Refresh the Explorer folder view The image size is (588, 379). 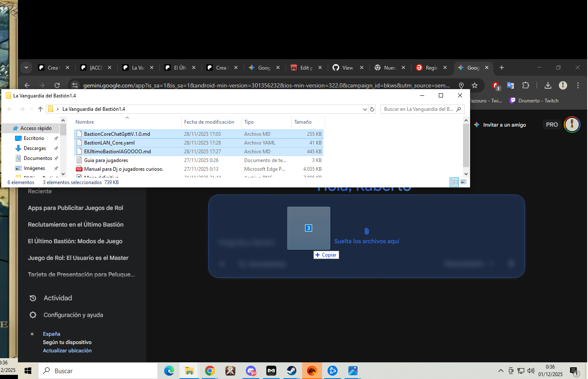[x=372, y=109]
